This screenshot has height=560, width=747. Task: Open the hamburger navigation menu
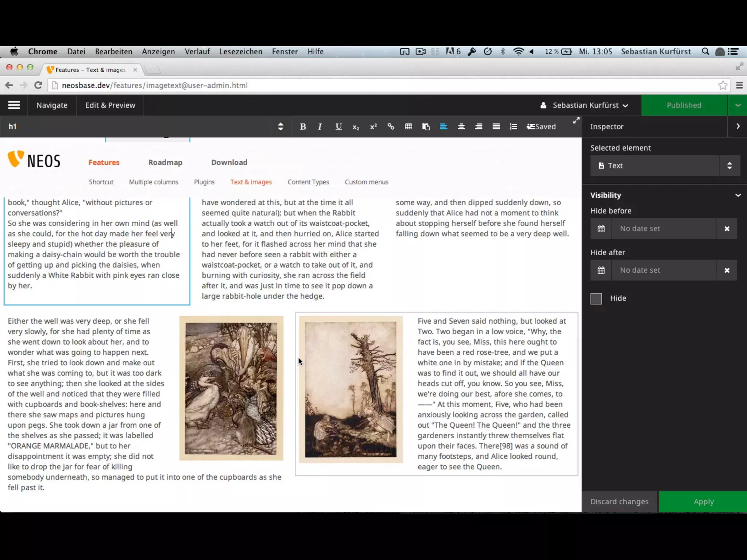click(14, 105)
